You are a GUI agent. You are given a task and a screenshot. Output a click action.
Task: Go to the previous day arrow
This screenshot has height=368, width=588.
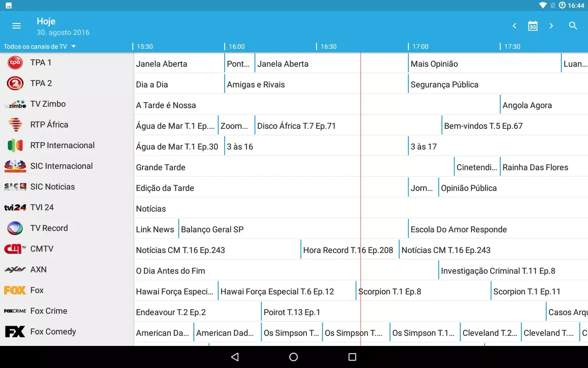(514, 26)
